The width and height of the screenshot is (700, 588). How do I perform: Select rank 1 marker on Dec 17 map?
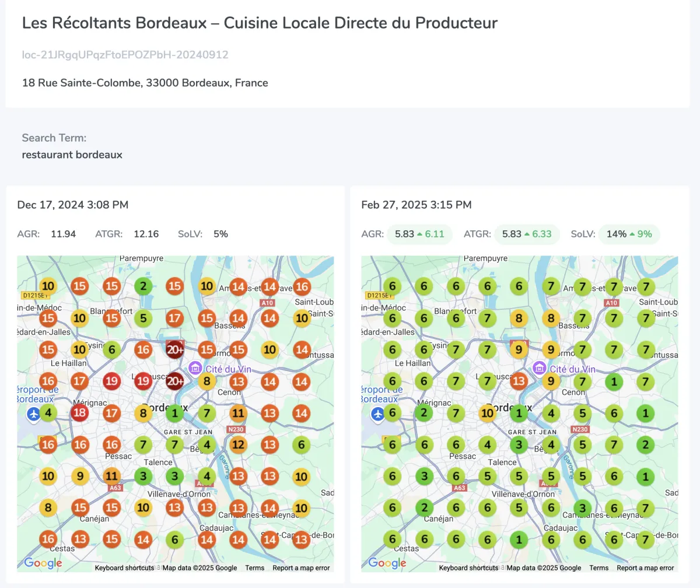[175, 414]
